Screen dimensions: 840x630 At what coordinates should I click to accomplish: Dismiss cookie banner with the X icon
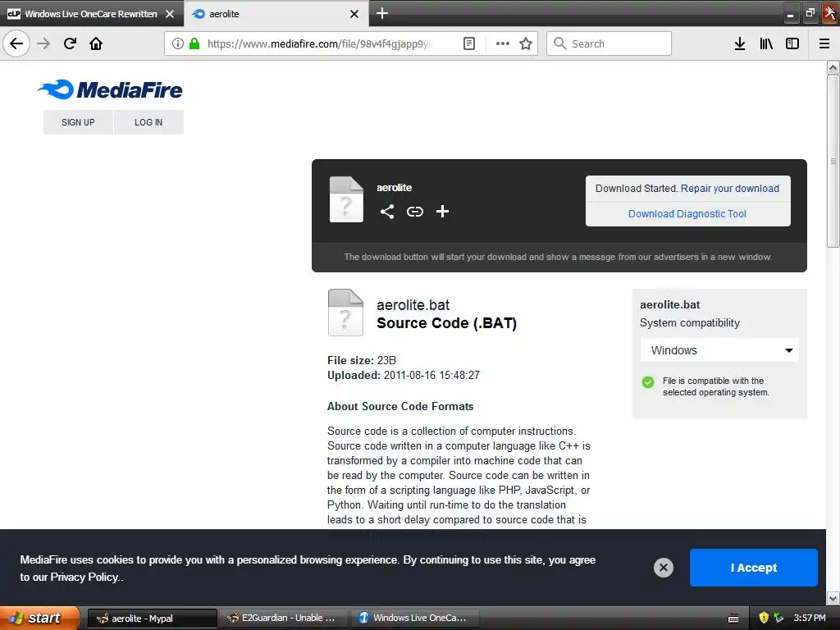[663, 568]
